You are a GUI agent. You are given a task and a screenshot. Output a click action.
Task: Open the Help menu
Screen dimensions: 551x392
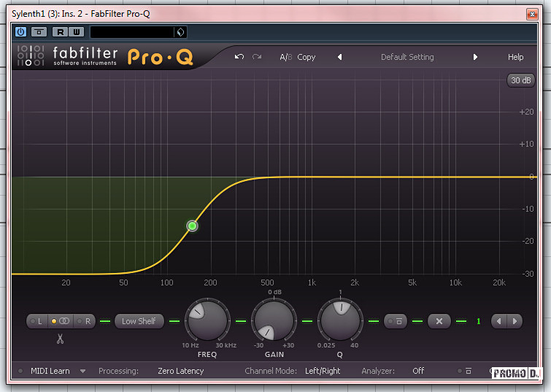click(x=515, y=57)
